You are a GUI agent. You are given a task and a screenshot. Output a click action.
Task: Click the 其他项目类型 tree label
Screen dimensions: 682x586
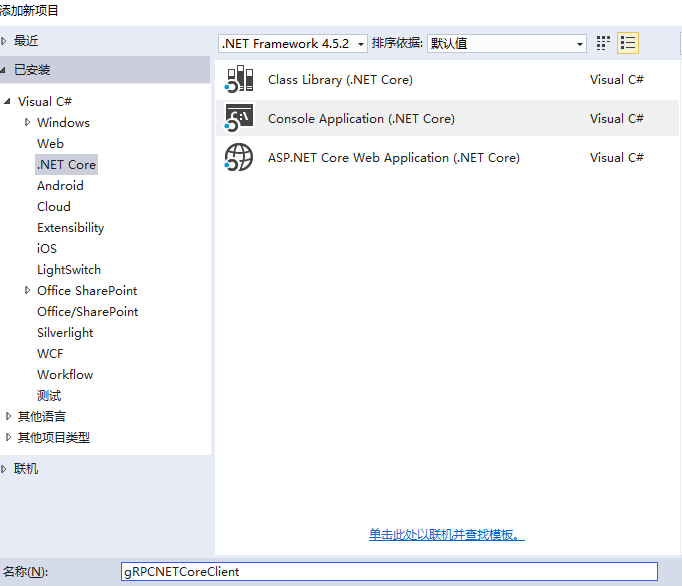[x=53, y=437]
